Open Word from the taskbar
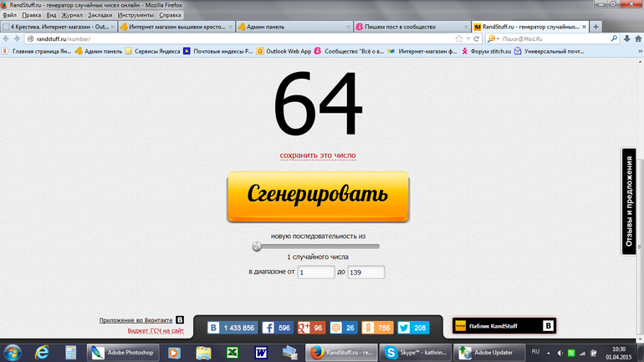The image size is (644, 362). click(x=260, y=352)
